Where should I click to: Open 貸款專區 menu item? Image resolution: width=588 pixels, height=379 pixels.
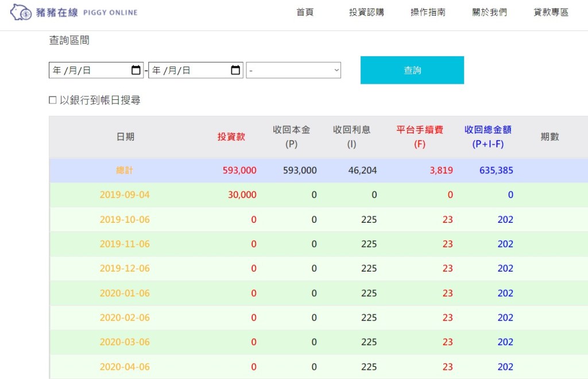[551, 12]
